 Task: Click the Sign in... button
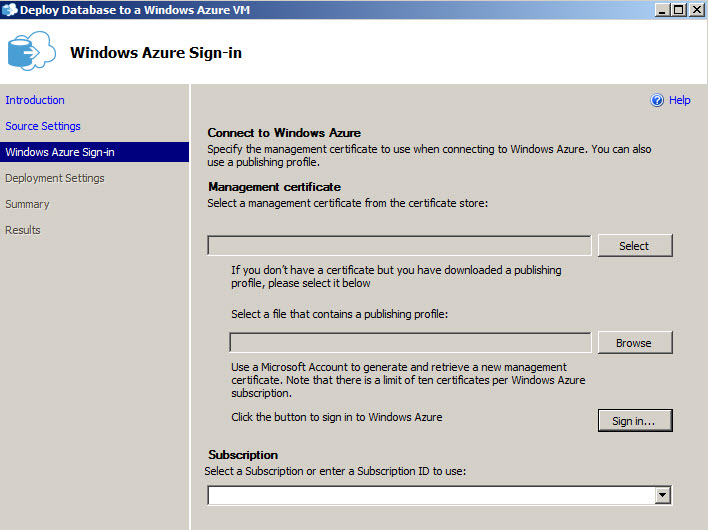(x=635, y=421)
